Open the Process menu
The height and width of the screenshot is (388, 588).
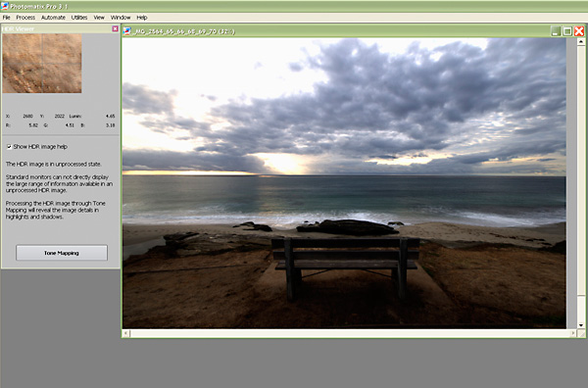tap(25, 18)
